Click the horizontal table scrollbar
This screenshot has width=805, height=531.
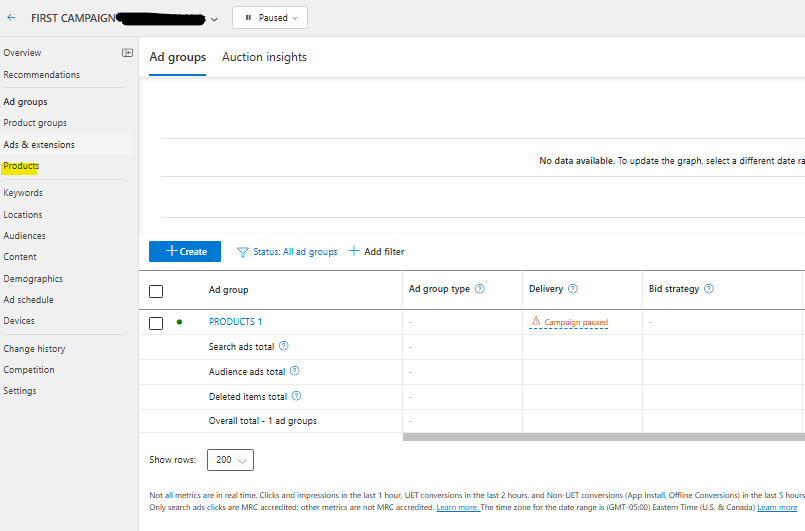[x=604, y=437]
